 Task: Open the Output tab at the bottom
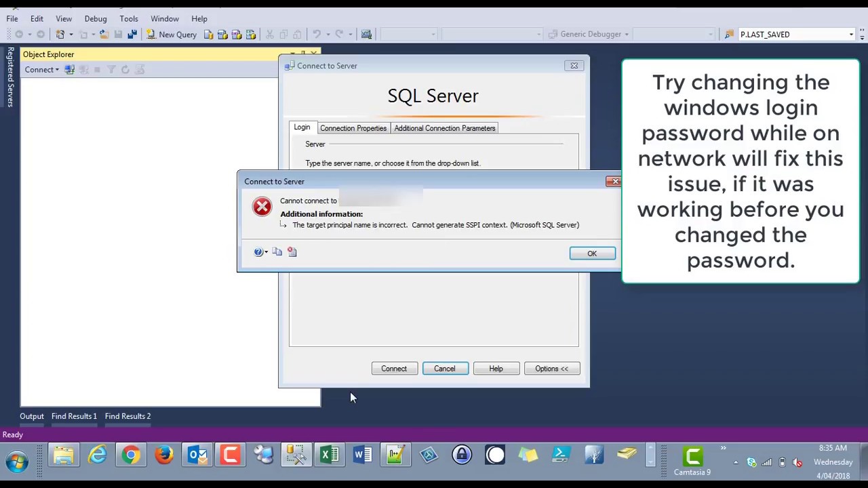coord(32,416)
